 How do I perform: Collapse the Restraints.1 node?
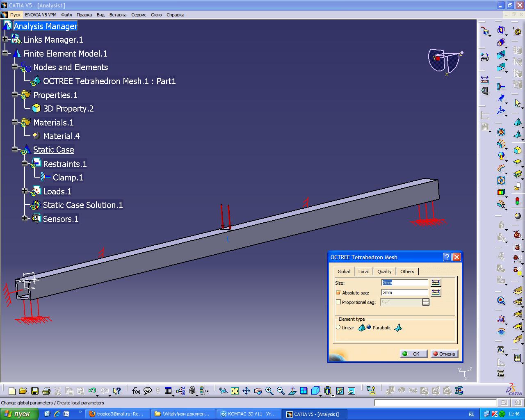tap(25, 164)
